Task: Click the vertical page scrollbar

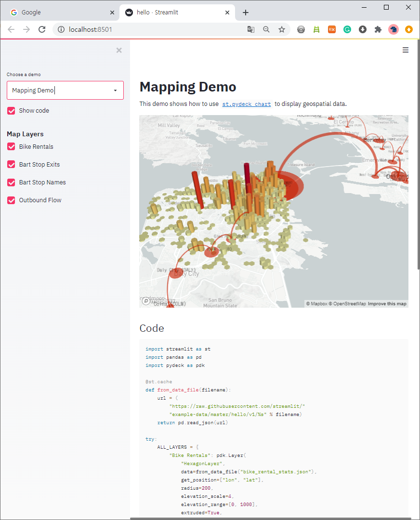Action: (419, 154)
